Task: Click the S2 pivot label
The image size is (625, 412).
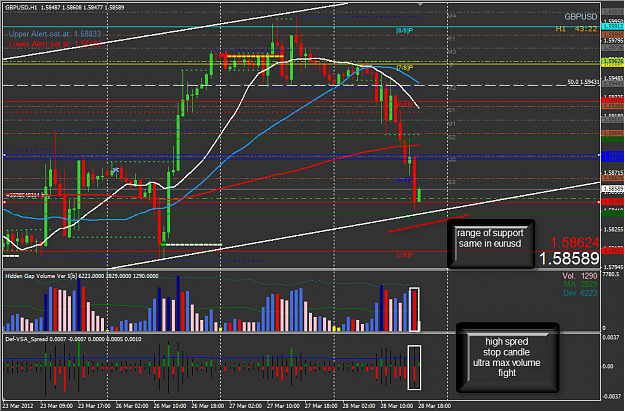Action: click(x=451, y=137)
